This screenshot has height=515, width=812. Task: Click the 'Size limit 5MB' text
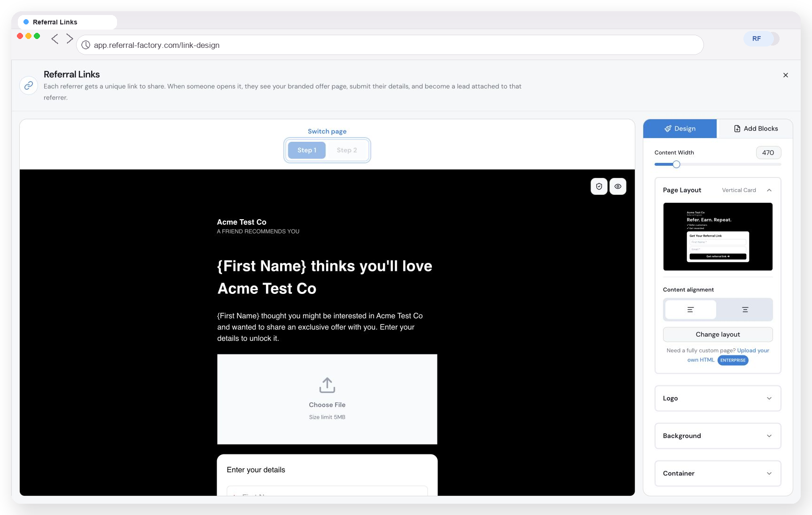point(327,417)
